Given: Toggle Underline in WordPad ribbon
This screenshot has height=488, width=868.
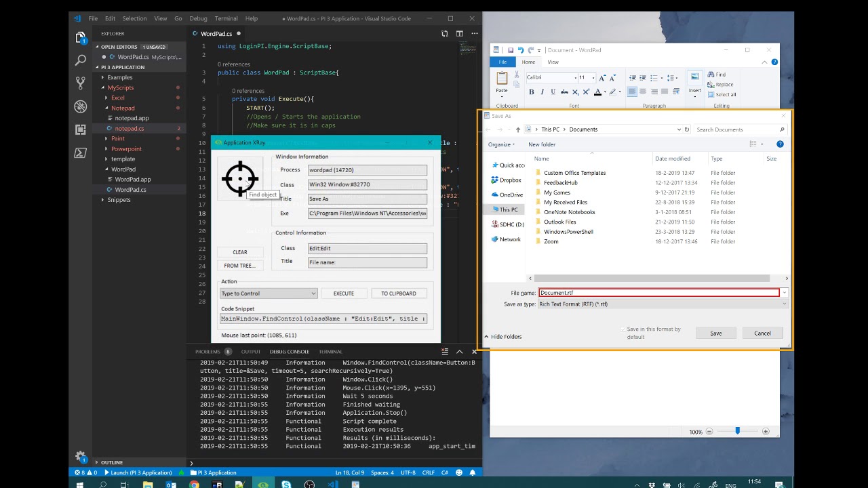Looking at the screenshot, I should tap(553, 91).
